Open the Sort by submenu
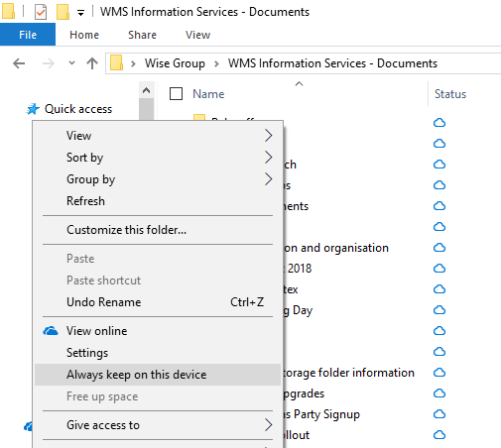 point(158,158)
